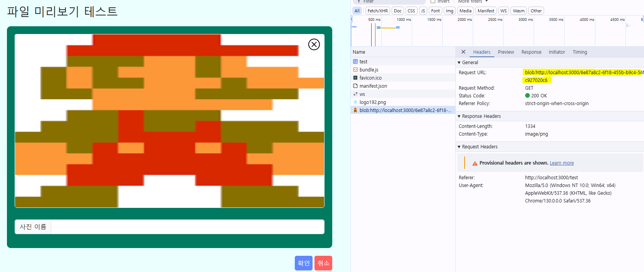The image size is (644, 272).
Task: Select the blob:http://localhost:3000 request row
Action: [403, 110]
